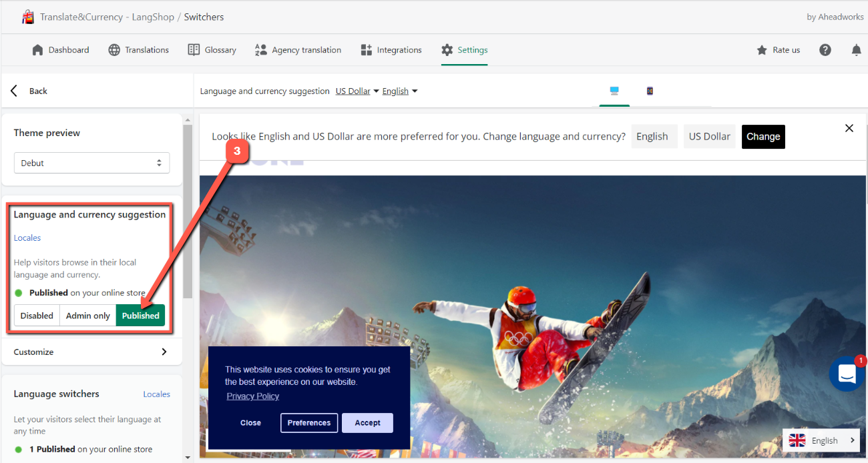Open the Debut theme preview dropdown
The image size is (868, 463).
pyautogui.click(x=91, y=163)
